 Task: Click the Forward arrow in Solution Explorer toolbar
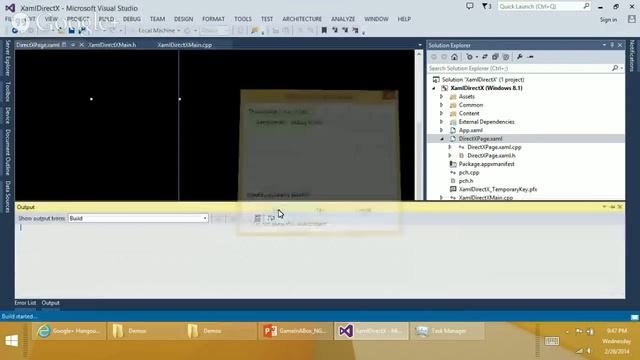point(444,57)
